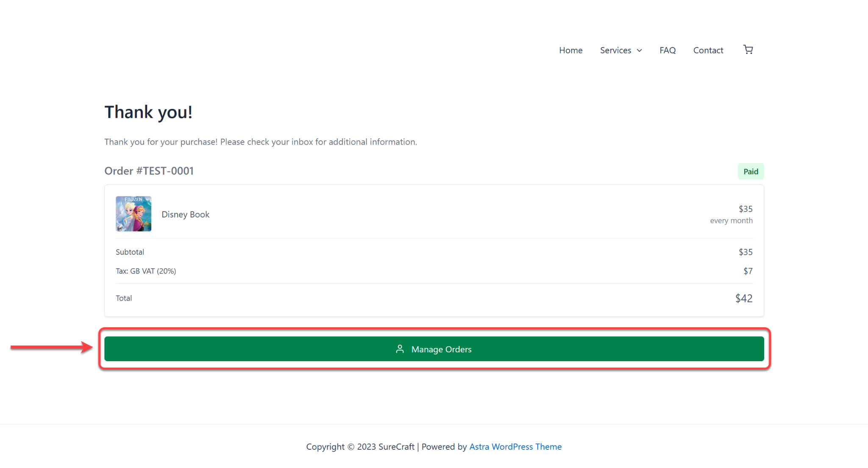The width and height of the screenshot is (868, 468).
Task: Select the Order #TEST-0001 heading
Action: pos(149,171)
